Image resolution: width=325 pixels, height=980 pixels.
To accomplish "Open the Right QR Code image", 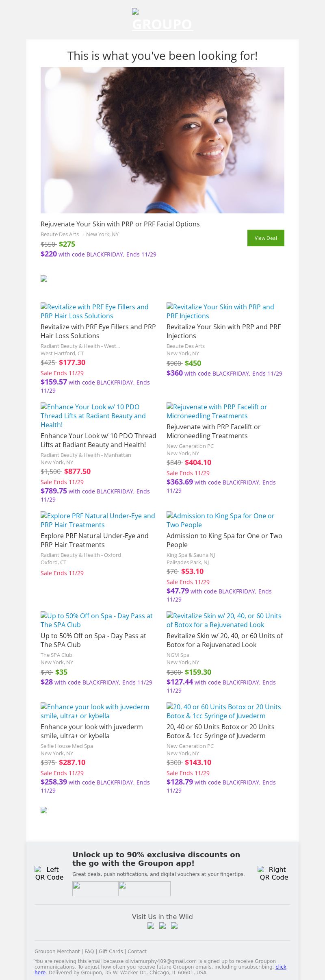I will 273,873.
